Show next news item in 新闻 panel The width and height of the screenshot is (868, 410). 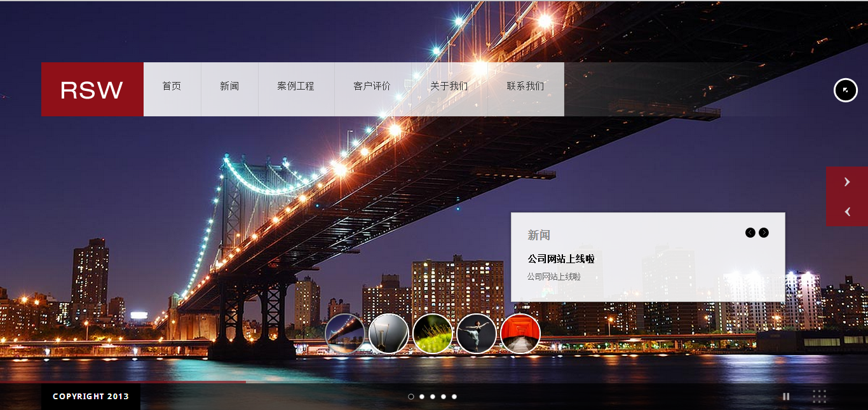click(x=764, y=233)
